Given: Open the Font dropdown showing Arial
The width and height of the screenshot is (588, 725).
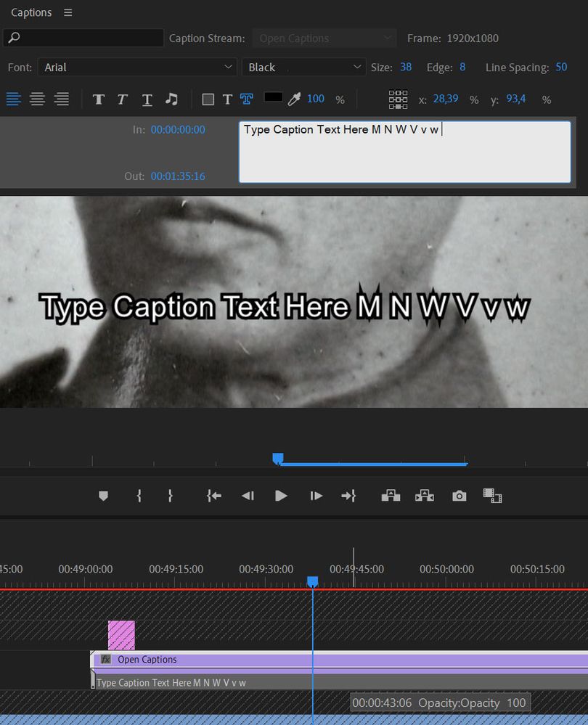Looking at the screenshot, I should pos(137,67).
